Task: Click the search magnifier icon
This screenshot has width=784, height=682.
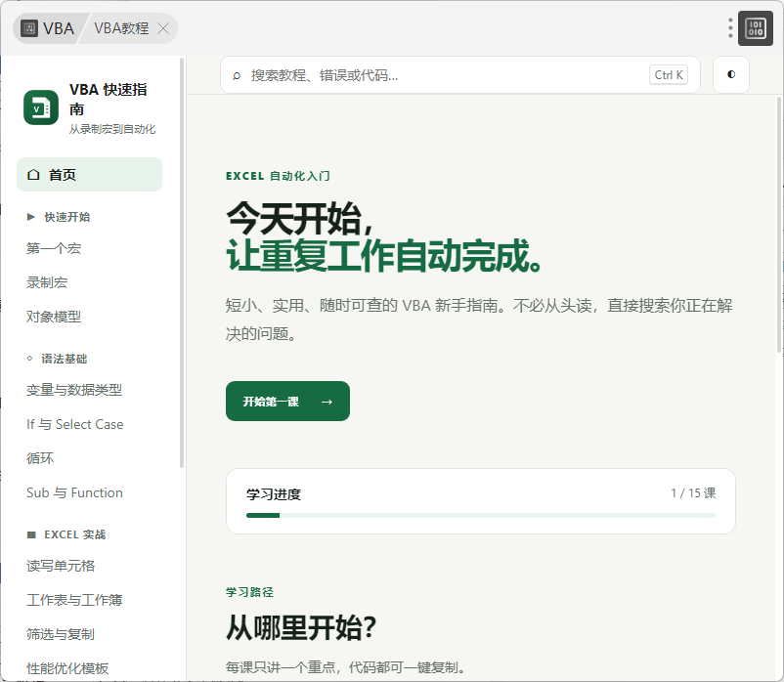Action: (x=237, y=75)
